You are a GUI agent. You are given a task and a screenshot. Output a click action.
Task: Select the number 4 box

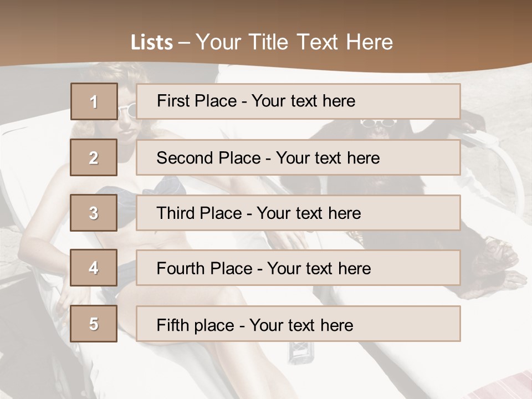[94, 268]
